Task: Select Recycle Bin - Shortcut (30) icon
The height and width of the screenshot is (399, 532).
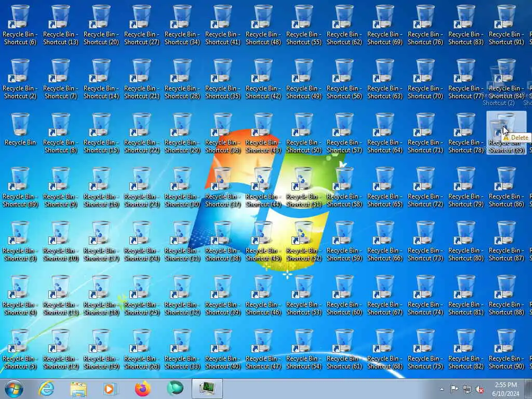Action: (x=182, y=187)
